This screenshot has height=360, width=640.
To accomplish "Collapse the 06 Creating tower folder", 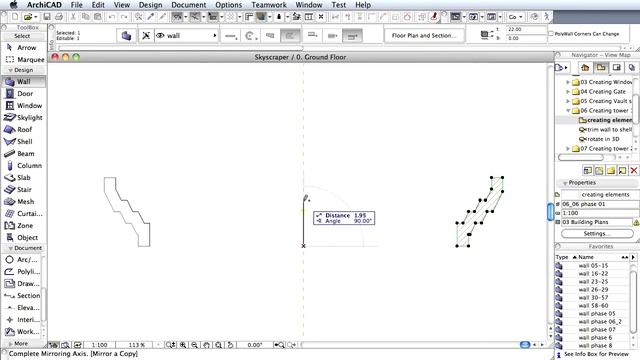I will point(568,111).
